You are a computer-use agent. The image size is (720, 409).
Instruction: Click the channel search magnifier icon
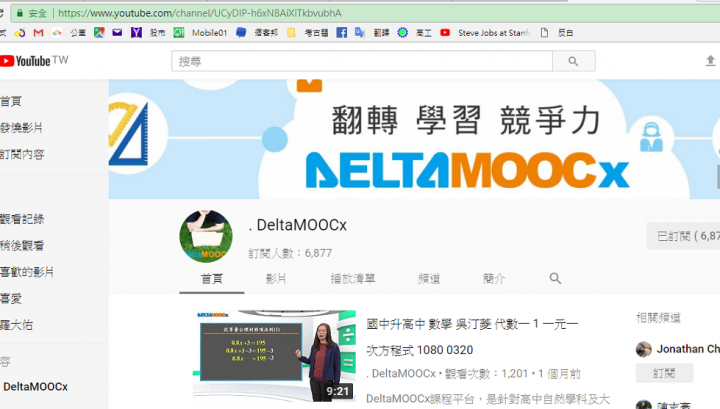(x=555, y=278)
